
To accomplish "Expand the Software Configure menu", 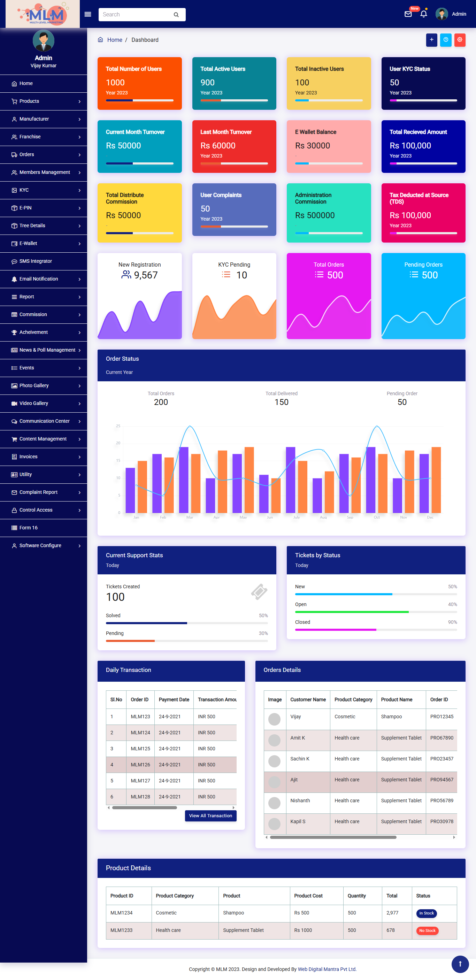I will 43,545.
